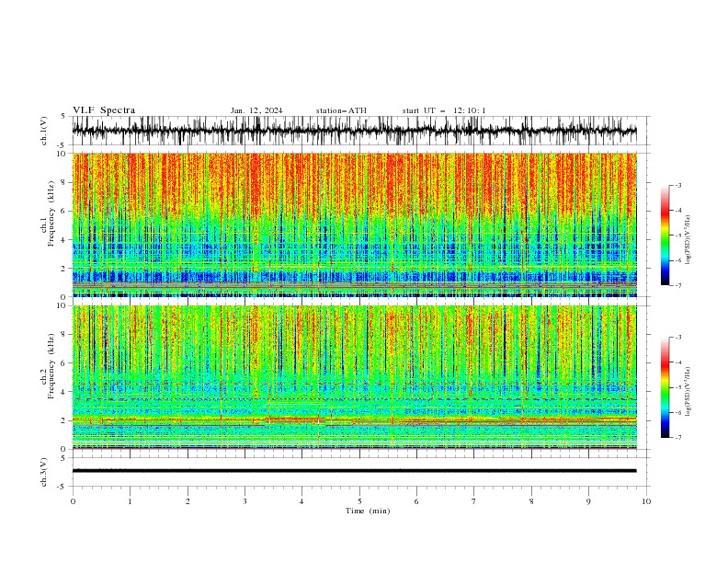Click tick label "3" on the time axis

point(245,501)
